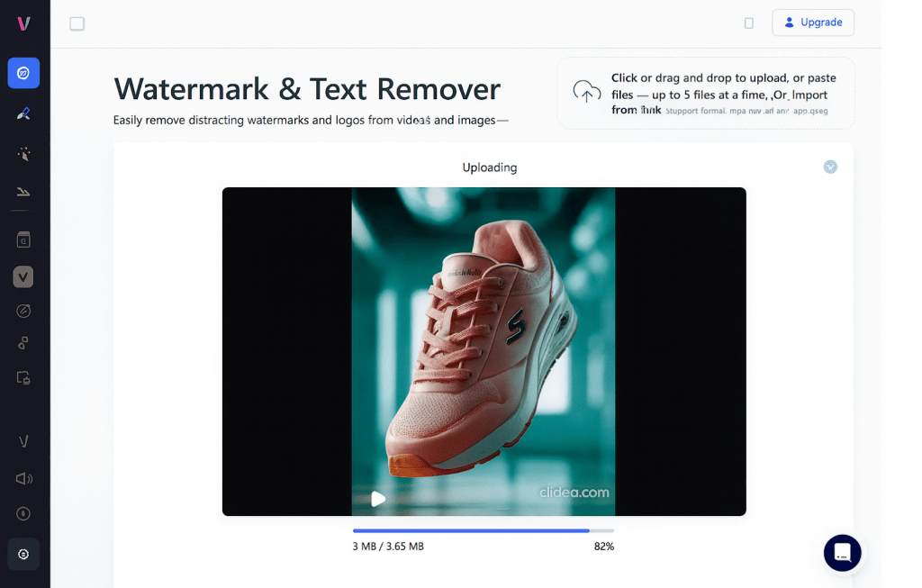Select the thin V icon in lower sidebar

coord(23,441)
